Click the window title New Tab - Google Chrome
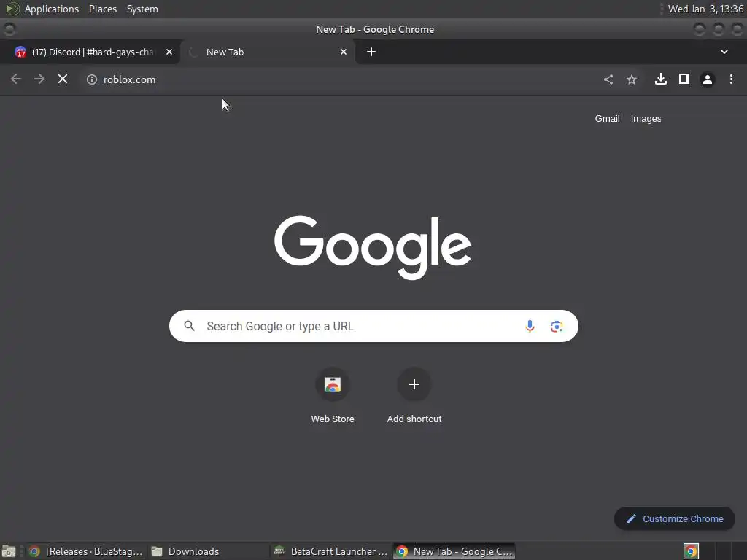Image resolution: width=747 pixels, height=560 pixels. pos(375,29)
